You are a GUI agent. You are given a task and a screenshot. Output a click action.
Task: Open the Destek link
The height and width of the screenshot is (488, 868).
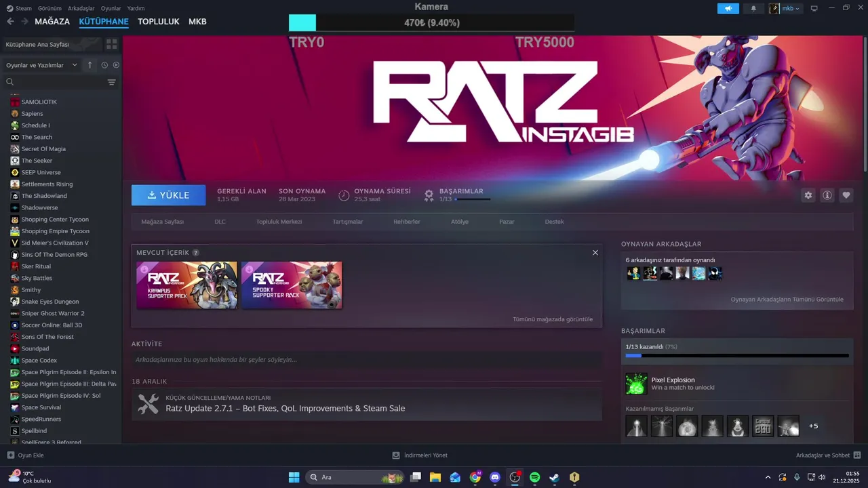(x=554, y=222)
